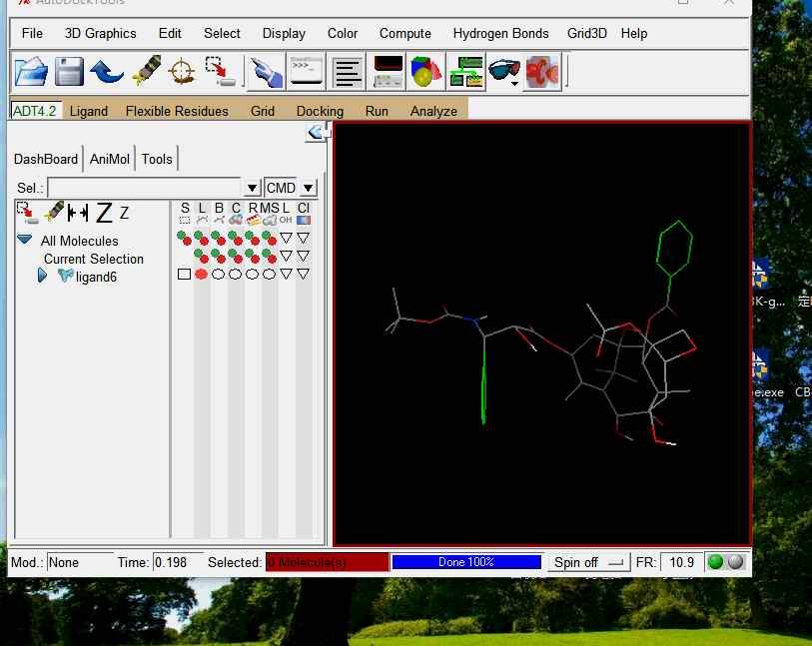Click the floppy disk save icon
The height and width of the screenshot is (646, 812).
pyautogui.click(x=69, y=72)
